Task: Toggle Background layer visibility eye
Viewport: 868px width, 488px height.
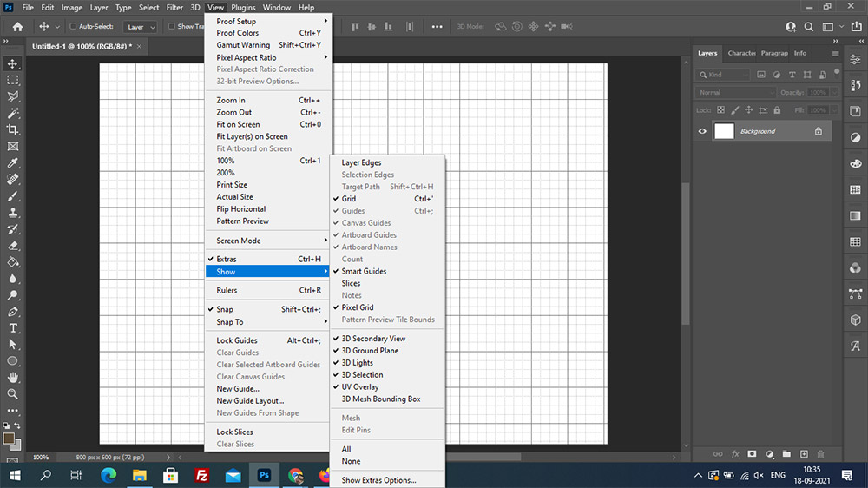Action: 702,131
